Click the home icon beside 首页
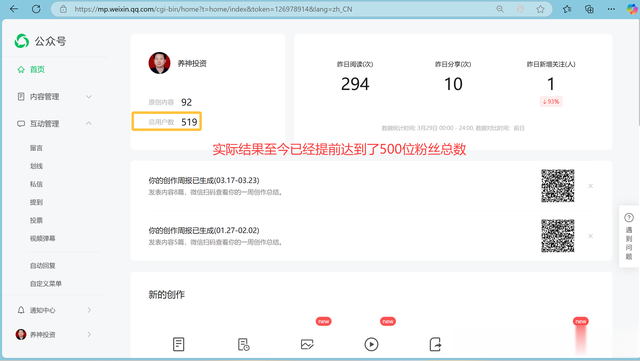 tap(21, 70)
